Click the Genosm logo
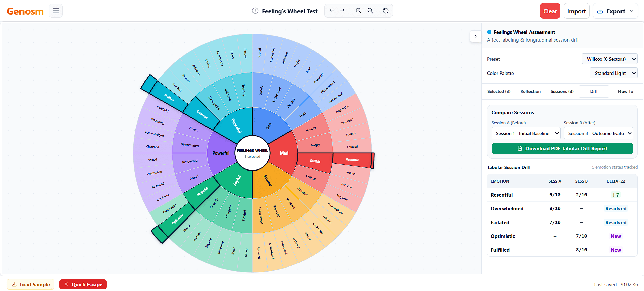Image resolution: width=644 pixels, height=291 pixels. click(x=25, y=11)
